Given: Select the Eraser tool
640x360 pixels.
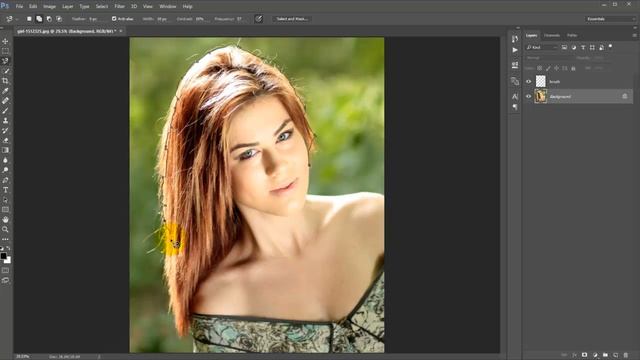Looking at the screenshot, I should 5,140.
